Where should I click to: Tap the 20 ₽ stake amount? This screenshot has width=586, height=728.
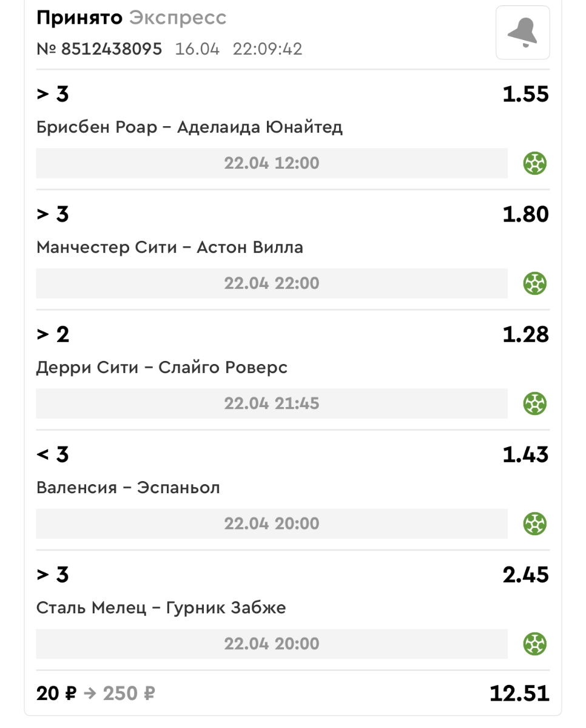56,693
